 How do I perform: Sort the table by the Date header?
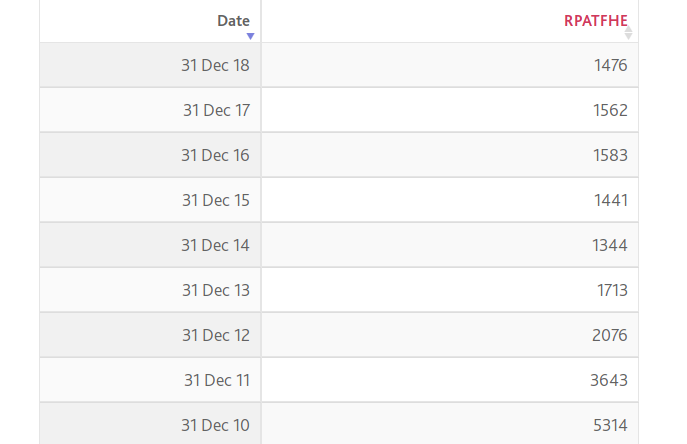click(233, 21)
